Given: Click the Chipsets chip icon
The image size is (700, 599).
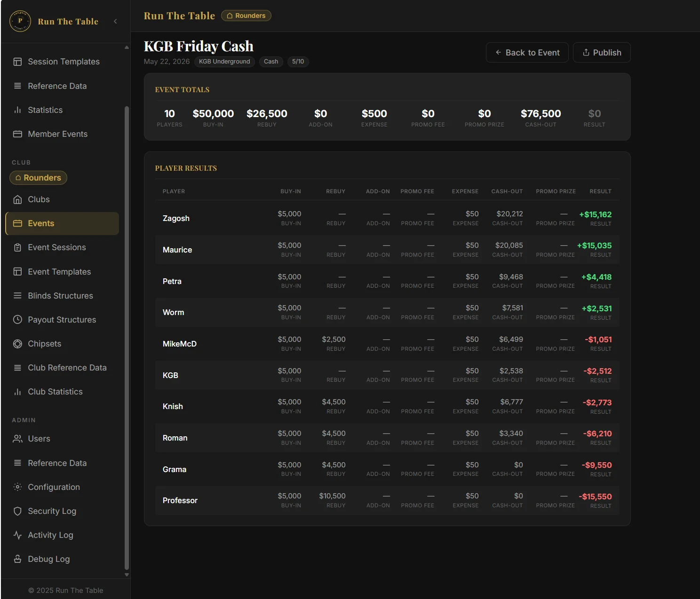Looking at the screenshot, I should coord(17,344).
